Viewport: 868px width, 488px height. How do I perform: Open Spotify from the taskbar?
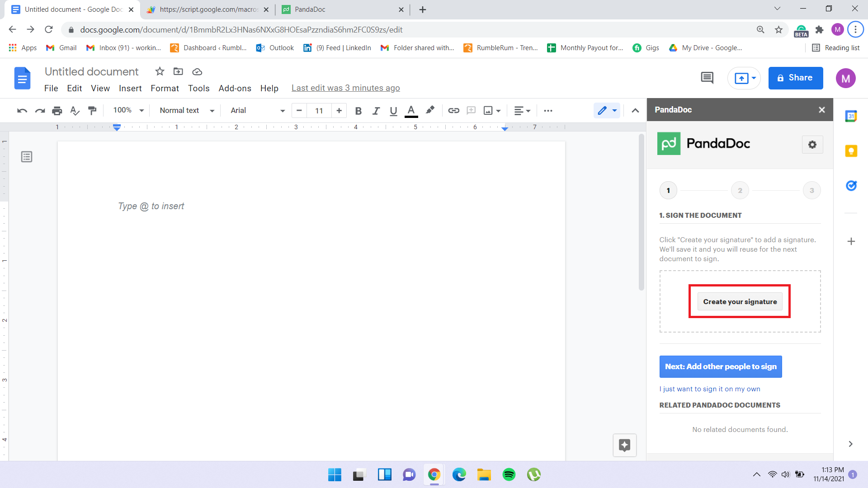click(x=509, y=474)
